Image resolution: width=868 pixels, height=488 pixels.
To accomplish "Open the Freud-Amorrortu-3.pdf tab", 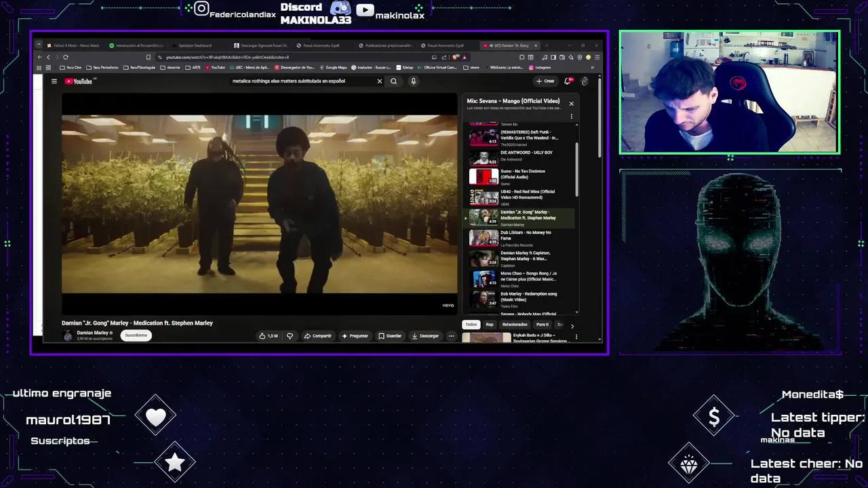I will (321, 45).
